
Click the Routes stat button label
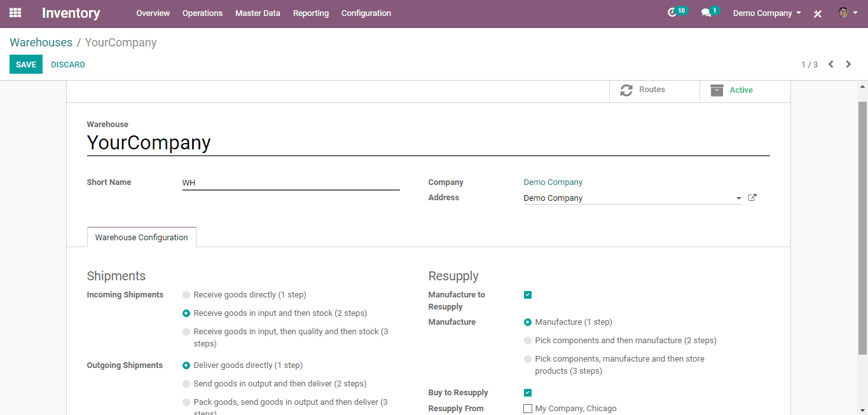pyautogui.click(x=652, y=90)
